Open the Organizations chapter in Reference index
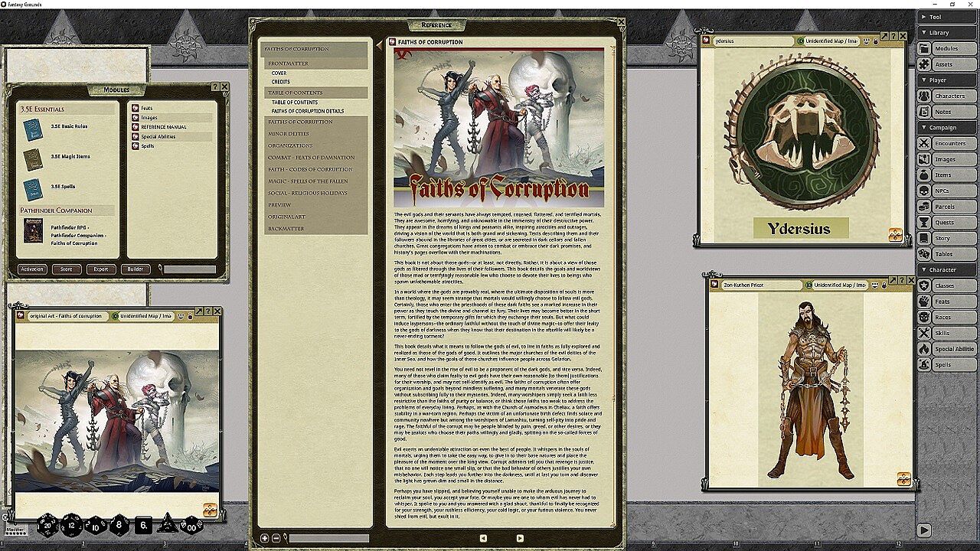Screen dimensions: 980x551 click(315, 145)
